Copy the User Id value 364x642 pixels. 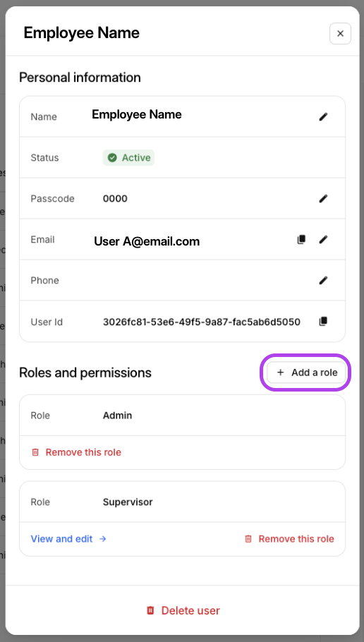point(323,322)
